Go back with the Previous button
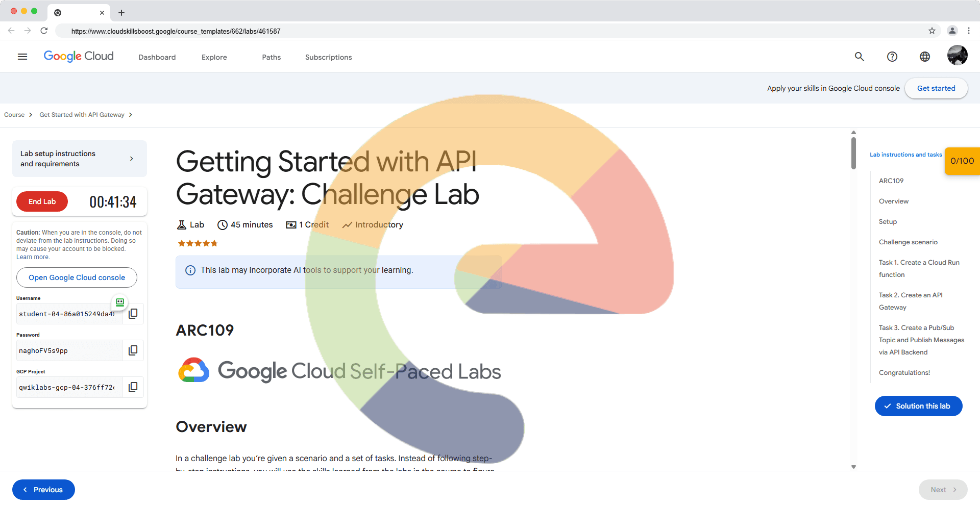 pos(43,490)
